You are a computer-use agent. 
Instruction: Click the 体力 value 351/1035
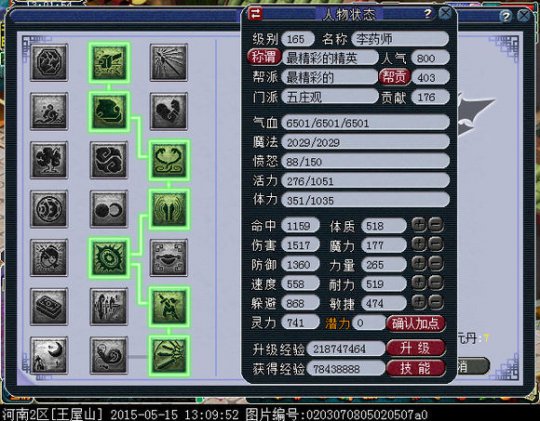pos(365,200)
